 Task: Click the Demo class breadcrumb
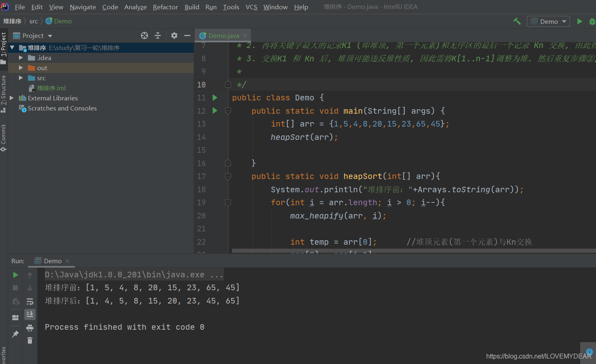click(x=59, y=21)
